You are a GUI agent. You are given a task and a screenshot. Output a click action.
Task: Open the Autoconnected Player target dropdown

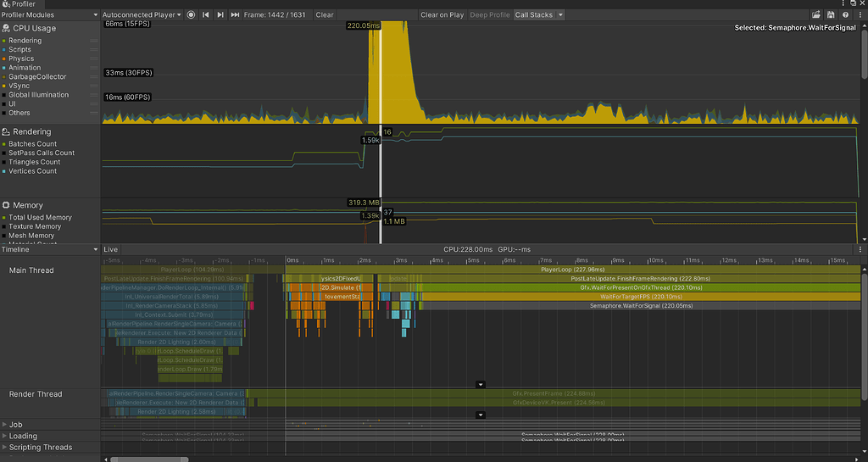142,15
